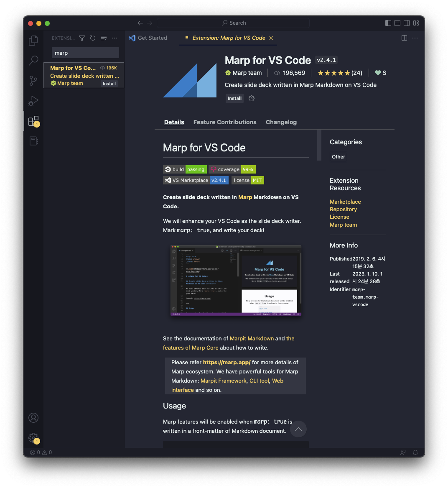
Task: Click the VS Marketplace v2.4.1 badge
Action: [196, 180]
